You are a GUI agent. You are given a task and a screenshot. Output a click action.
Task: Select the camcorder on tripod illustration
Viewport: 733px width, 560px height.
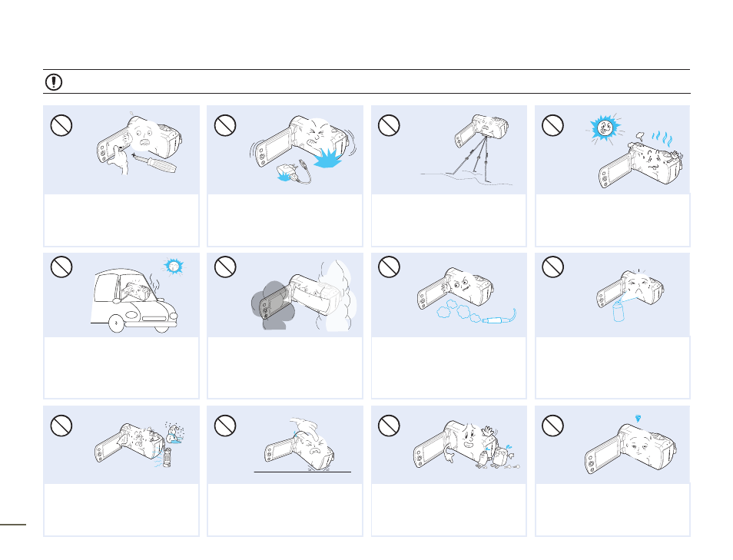point(473,149)
